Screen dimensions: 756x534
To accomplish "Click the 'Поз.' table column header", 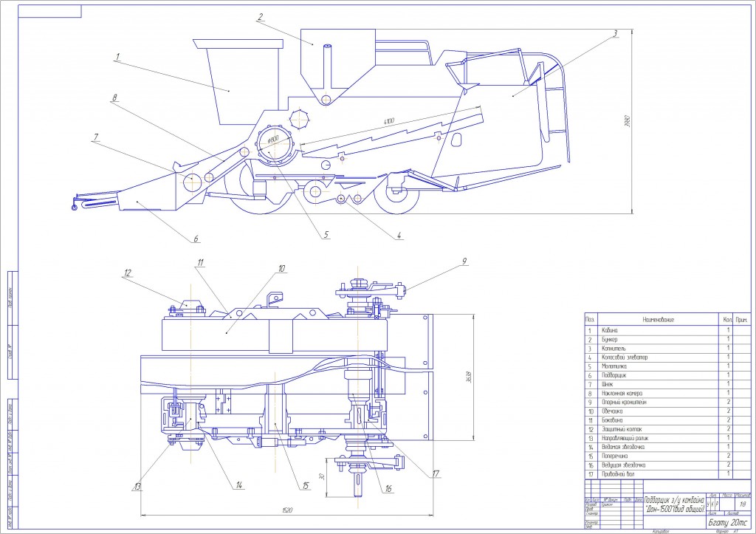I will [x=590, y=320].
